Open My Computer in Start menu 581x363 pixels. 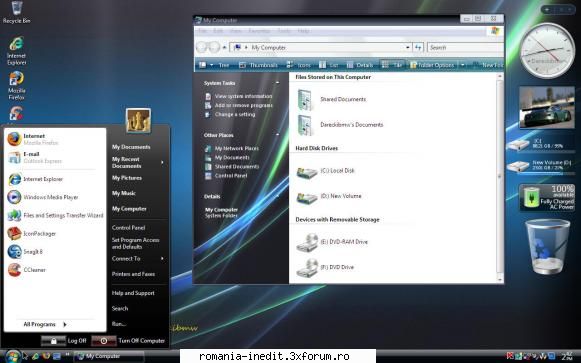click(129, 209)
